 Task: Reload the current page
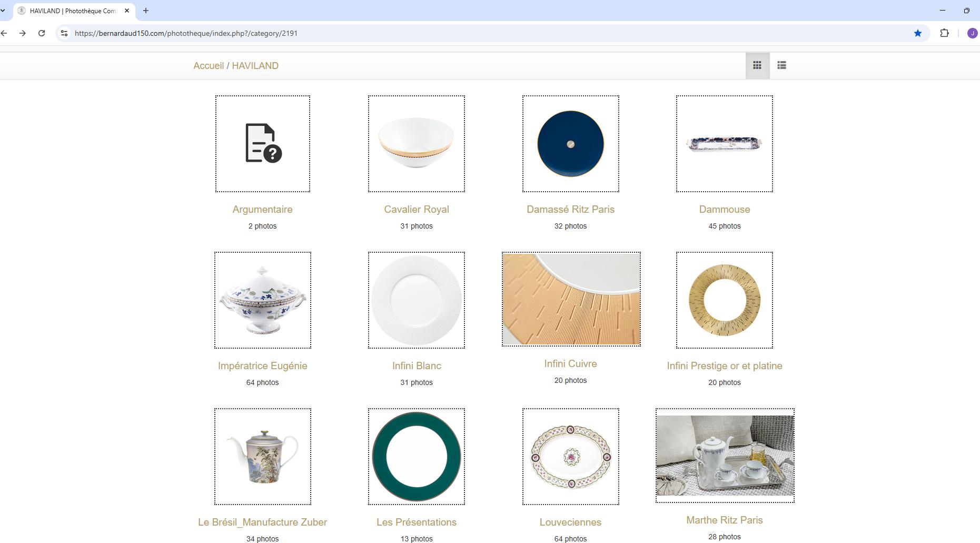click(x=42, y=33)
